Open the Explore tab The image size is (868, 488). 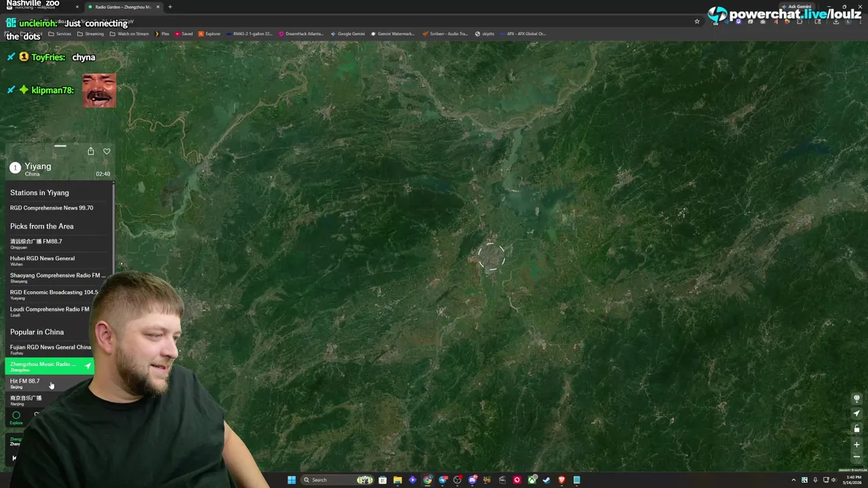tap(16, 418)
